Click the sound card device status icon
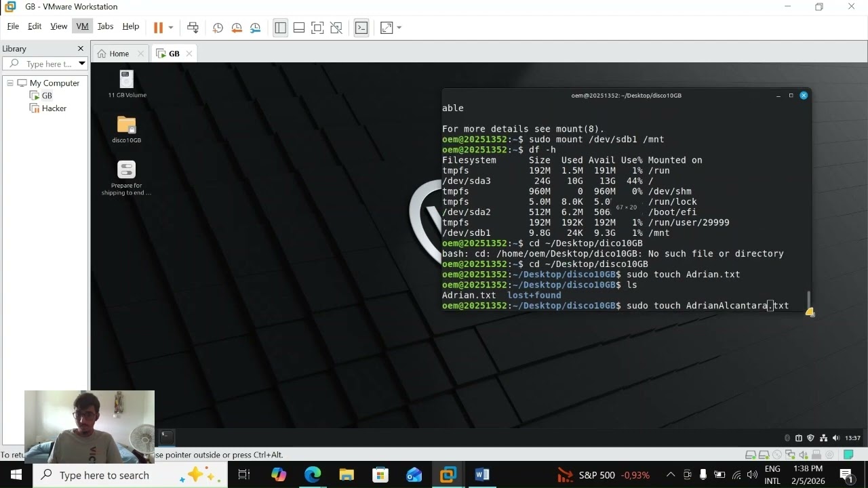Viewport: 868px width, 488px height. pyautogui.click(x=804, y=455)
